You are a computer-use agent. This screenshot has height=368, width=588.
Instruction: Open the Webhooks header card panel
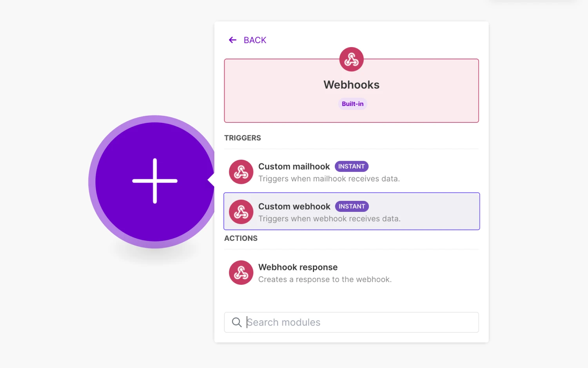coord(351,91)
